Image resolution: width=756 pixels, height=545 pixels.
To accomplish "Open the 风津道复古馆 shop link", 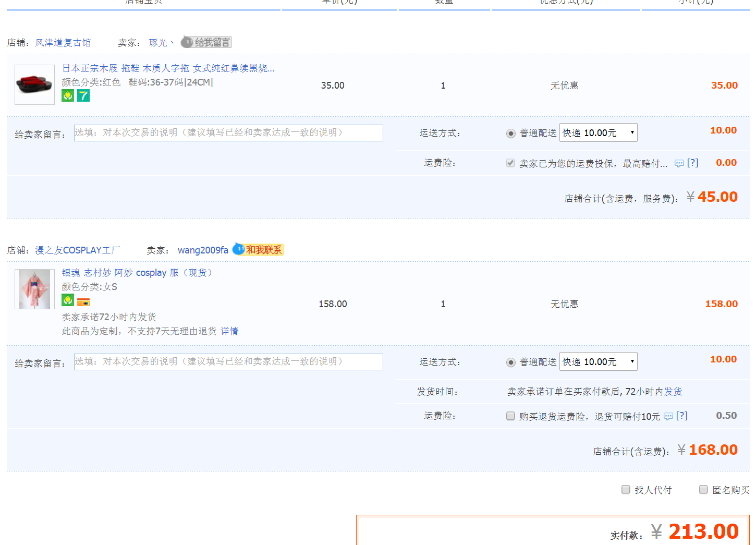I will tap(63, 43).
